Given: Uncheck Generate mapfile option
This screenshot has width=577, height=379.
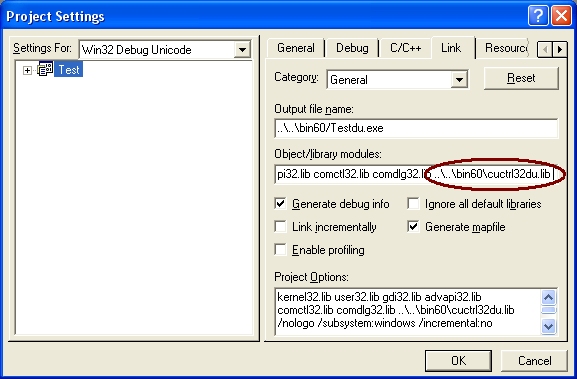Looking at the screenshot, I should click(413, 227).
